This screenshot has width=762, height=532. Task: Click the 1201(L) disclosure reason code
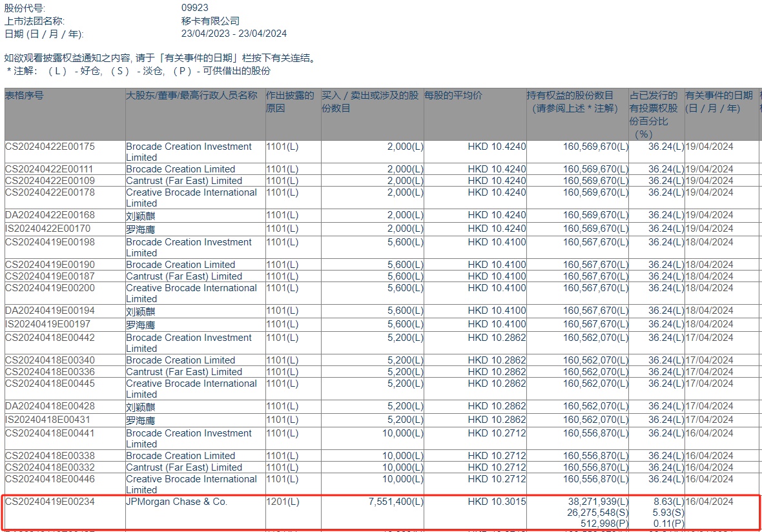click(283, 502)
